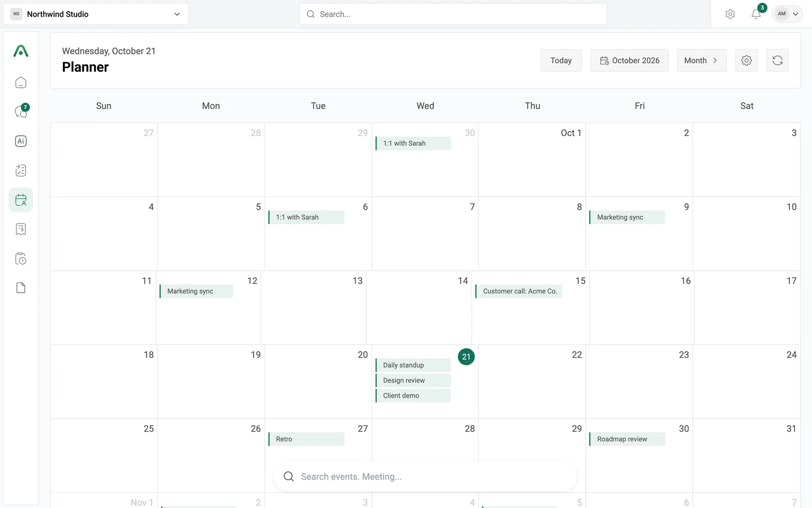Open notifications bell with 3 badge
The image size is (812, 508).
[x=756, y=14]
